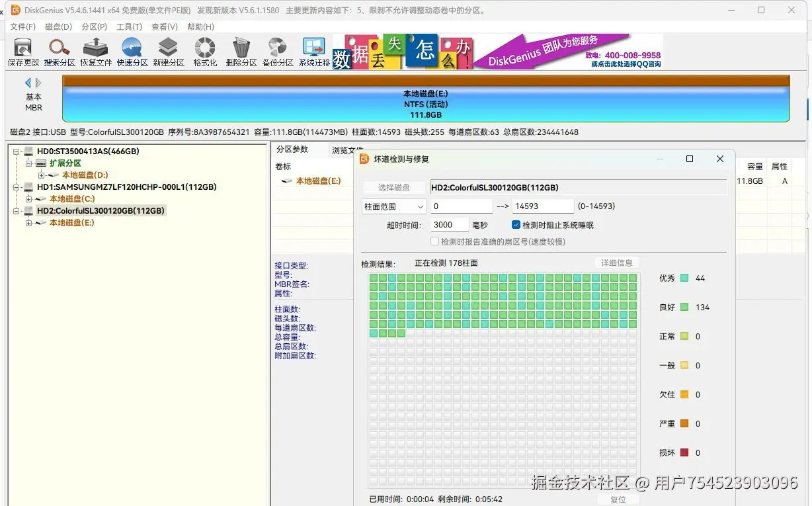The width and height of the screenshot is (812, 506).
Task: Click the 一般 pale yellow legend swatch
Action: tap(684, 366)
